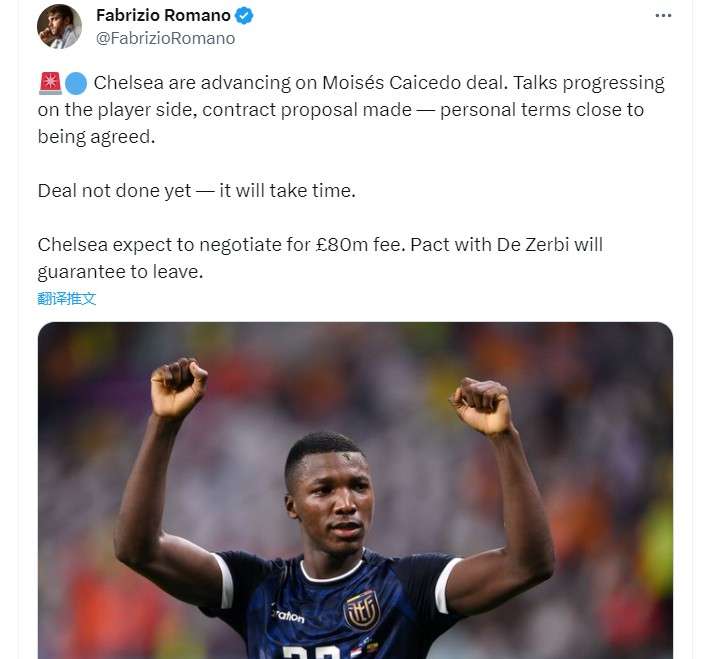The image size is (708, 659).
Task: Click the raised fist on the left
Action: (179, 387)
